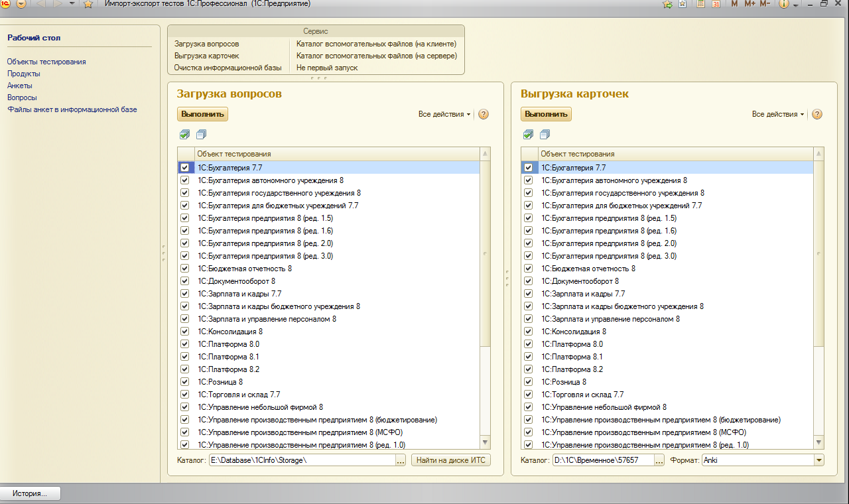This screenshot has height=504, width=849.
Task: Click the favorites star icon near title
Action: (88, 4)
